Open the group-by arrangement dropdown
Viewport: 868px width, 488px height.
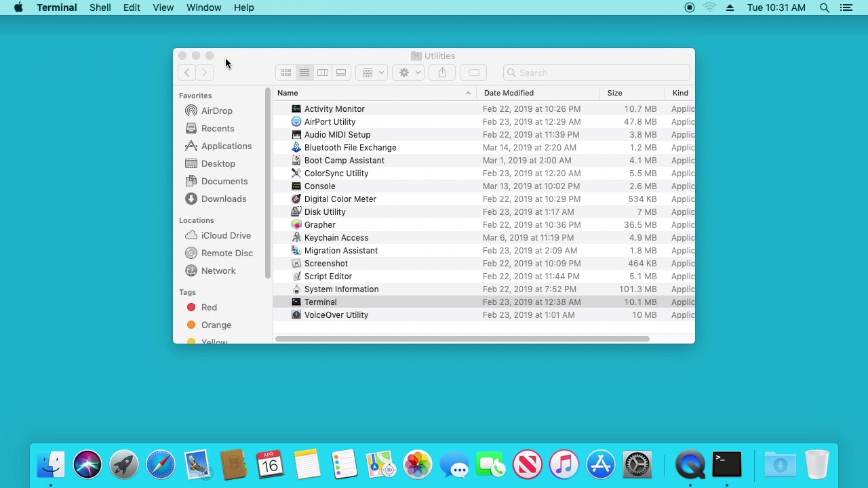pyautogui.click(x=372, y=73)
